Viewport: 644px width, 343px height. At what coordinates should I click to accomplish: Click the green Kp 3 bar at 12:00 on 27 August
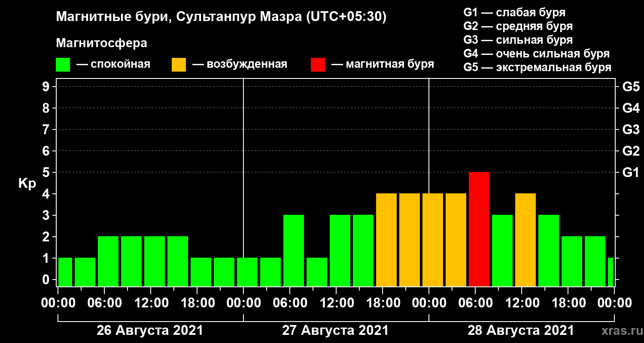click(x=340, y=250)
